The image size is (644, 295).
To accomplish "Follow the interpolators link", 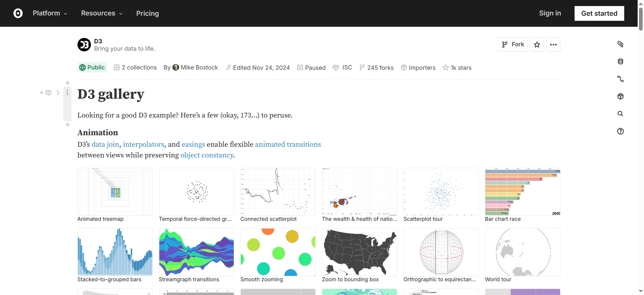I will (144, 144).
